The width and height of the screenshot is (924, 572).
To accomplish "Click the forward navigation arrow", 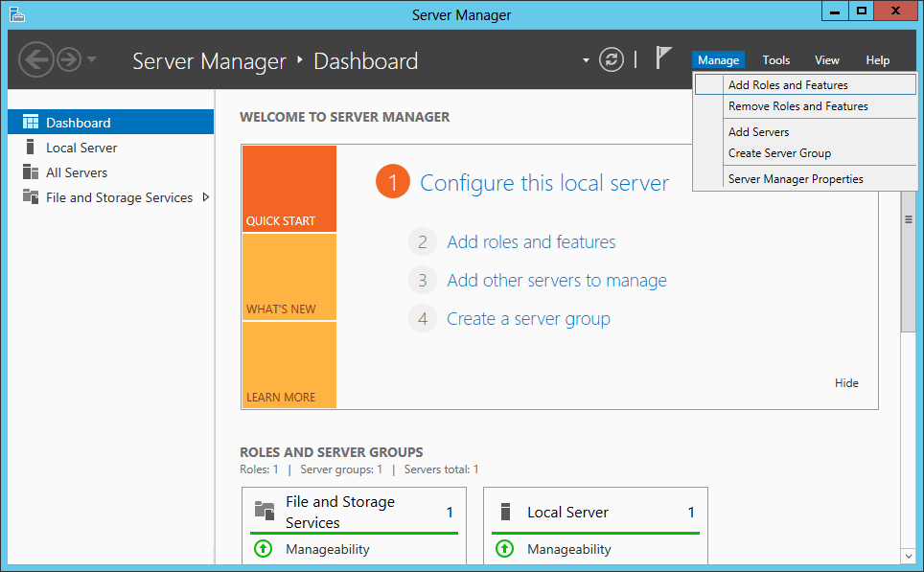I will point(69,59).
